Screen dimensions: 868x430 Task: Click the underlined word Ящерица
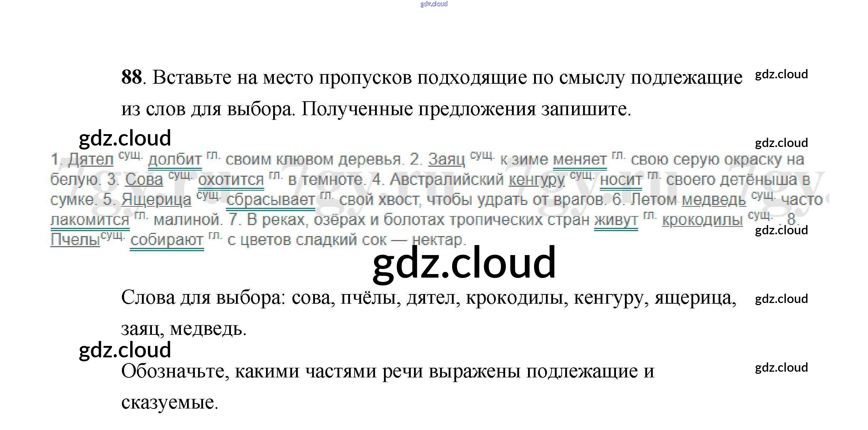coord(156,200)
